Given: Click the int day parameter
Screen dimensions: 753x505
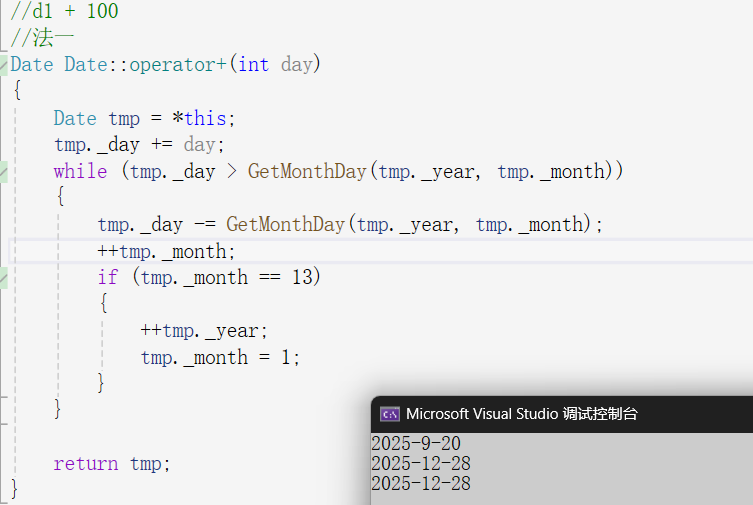Looking at the screenshot, I should (276, 64).
